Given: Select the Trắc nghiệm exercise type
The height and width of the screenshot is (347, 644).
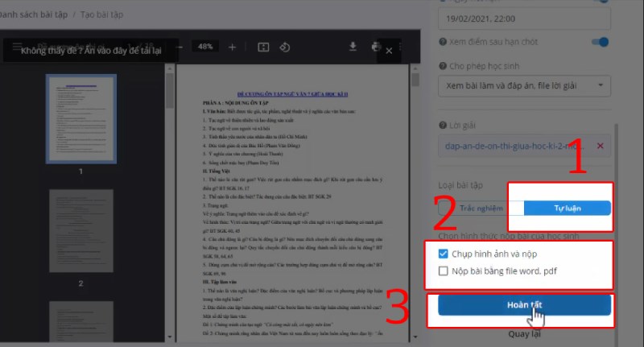Looking at the screenshot, I should coord(481,209).
